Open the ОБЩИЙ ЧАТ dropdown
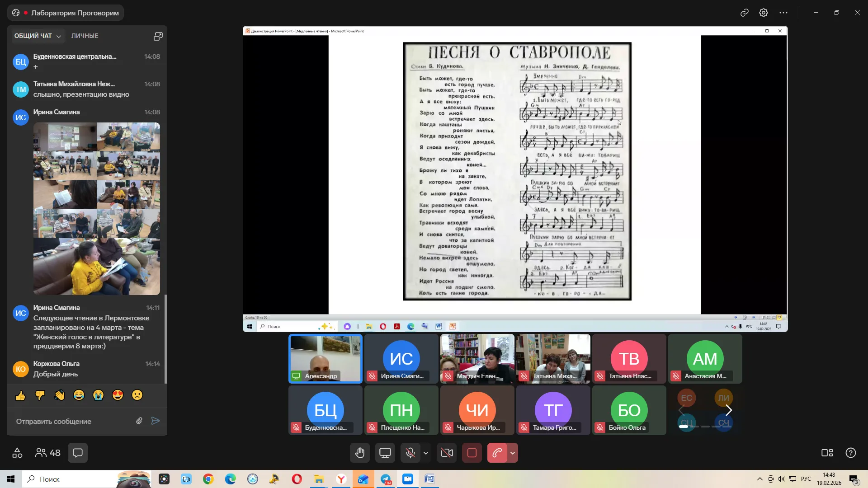Screen dimensions: 868x488 coord(38,36)
